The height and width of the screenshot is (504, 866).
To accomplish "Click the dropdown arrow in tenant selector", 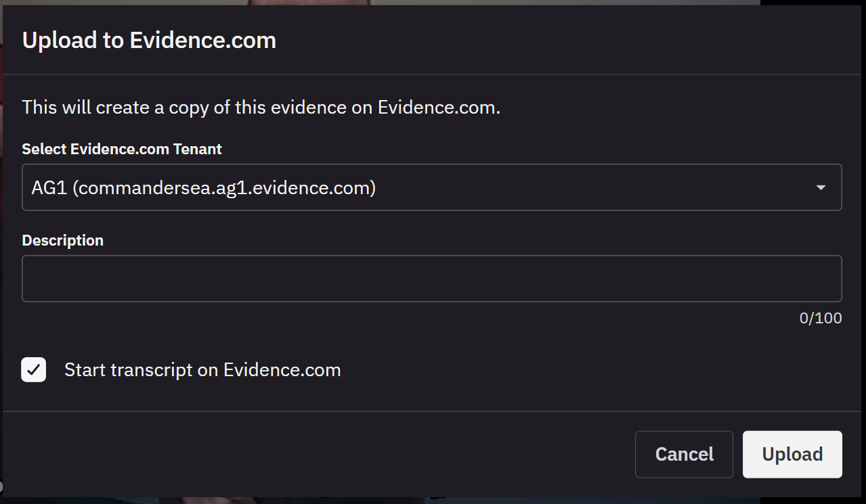I will tap(821, 187).
